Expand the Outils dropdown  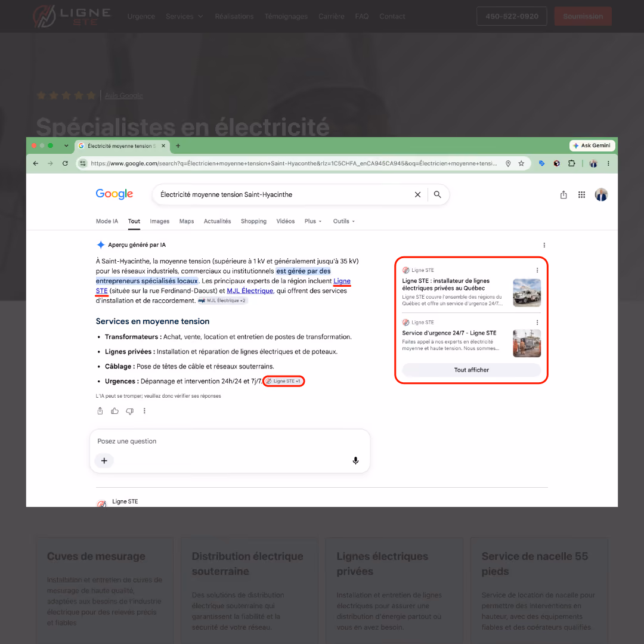(x=344, y=221)
